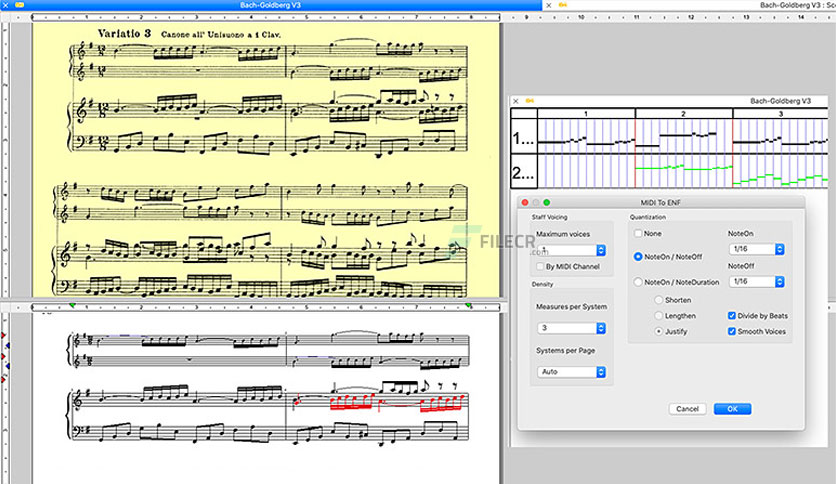Click MIDI To ENF dialog title bar

pos(661,203)
